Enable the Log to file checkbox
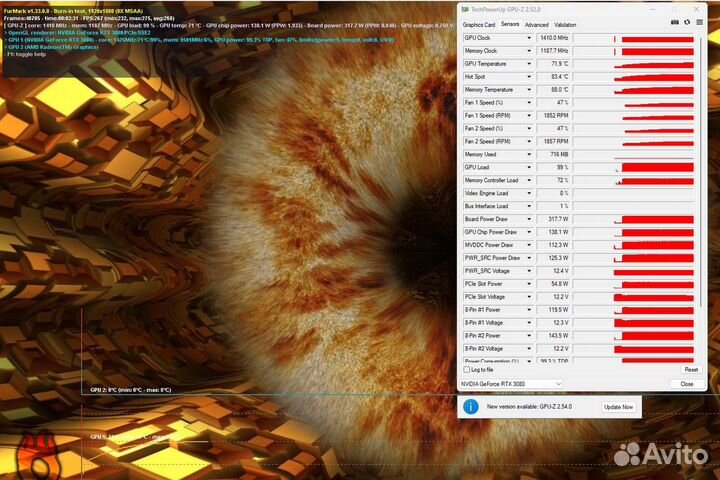720x480 pixels. 467,369
